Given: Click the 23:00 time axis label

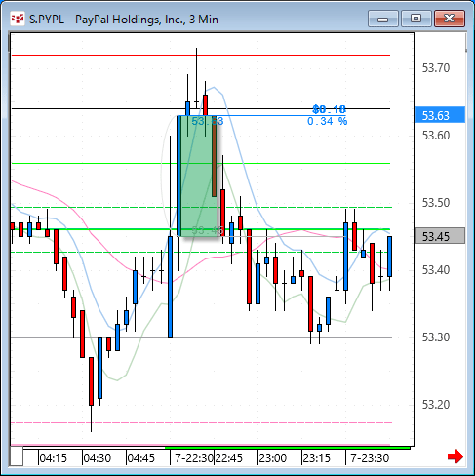Looking at the screenshot, I should click(x=273, y=458).
